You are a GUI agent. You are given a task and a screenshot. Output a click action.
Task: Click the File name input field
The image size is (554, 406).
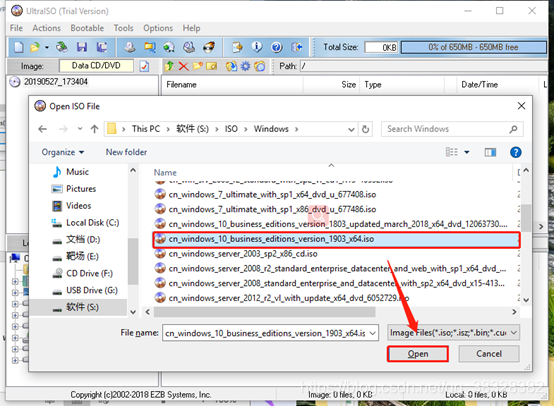pyautogui.click(x=265, y=333)
